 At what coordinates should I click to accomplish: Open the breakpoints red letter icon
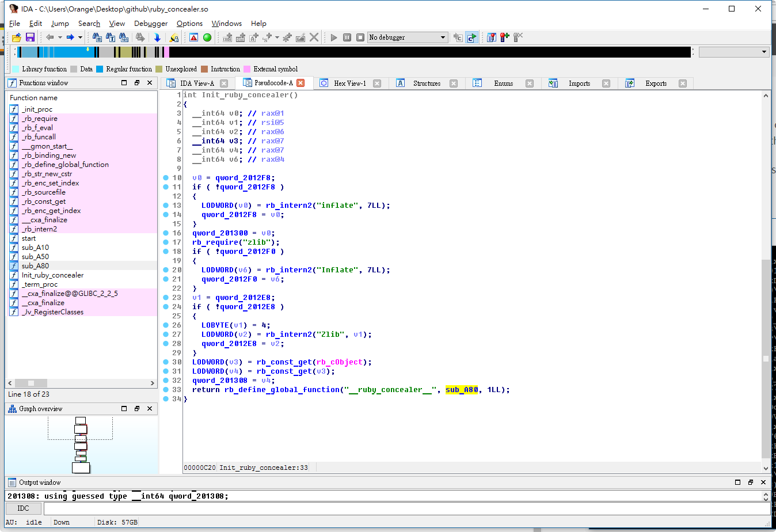(x=193, y=37)
